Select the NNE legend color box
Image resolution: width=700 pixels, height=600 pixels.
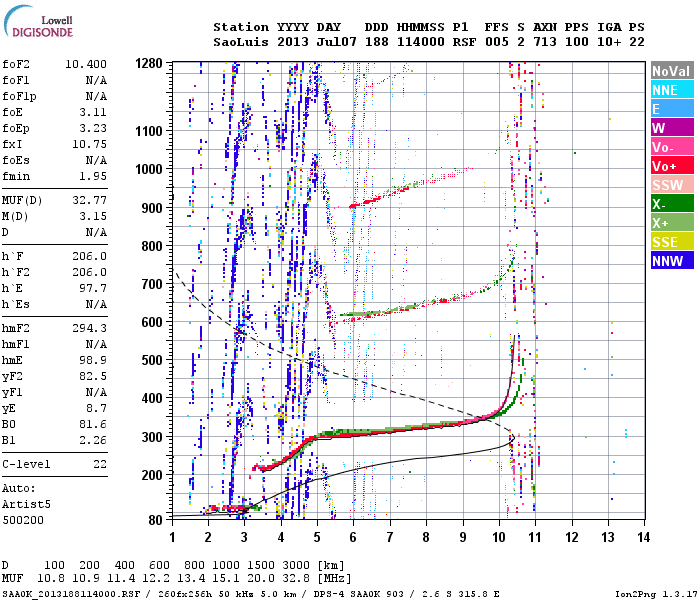point(672,90)
